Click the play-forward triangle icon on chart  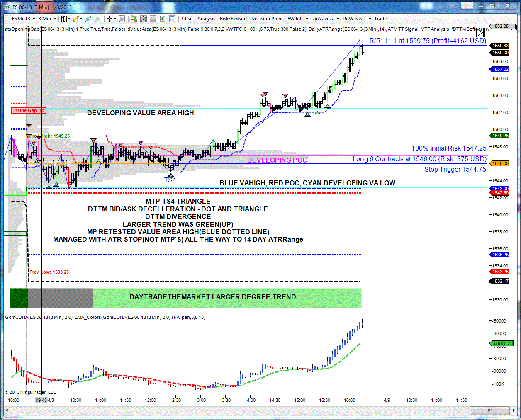(480, 33)
